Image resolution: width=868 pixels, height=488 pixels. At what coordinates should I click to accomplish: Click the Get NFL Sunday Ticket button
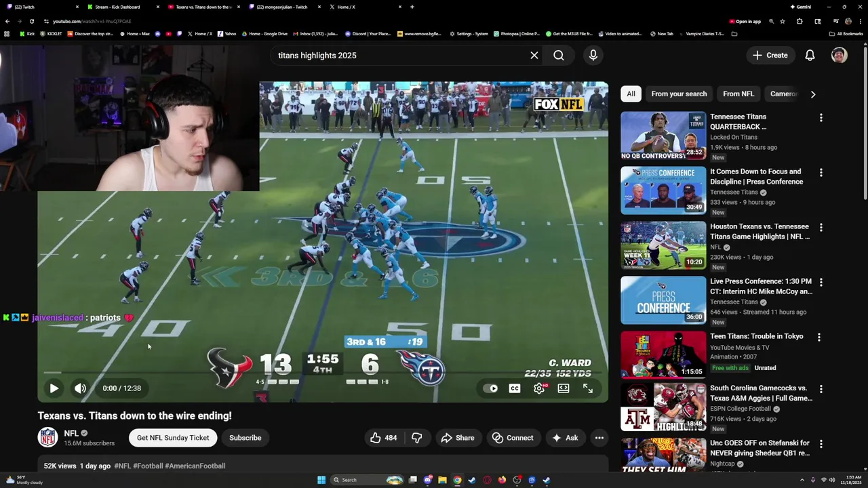pyautogui.click(x=173, y=438)
